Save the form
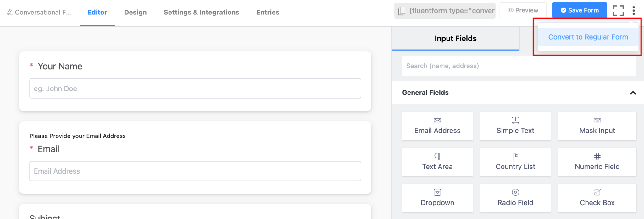 [580, 10]
